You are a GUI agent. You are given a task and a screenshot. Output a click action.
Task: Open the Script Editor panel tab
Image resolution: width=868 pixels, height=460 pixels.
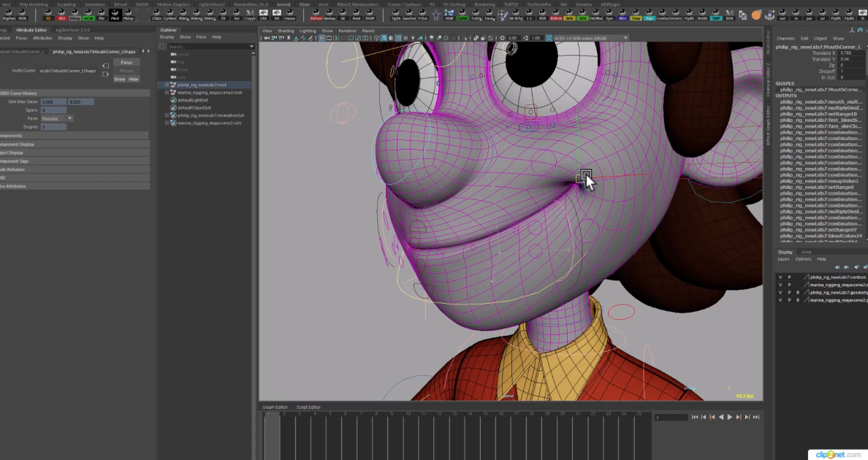coord(308,407)
